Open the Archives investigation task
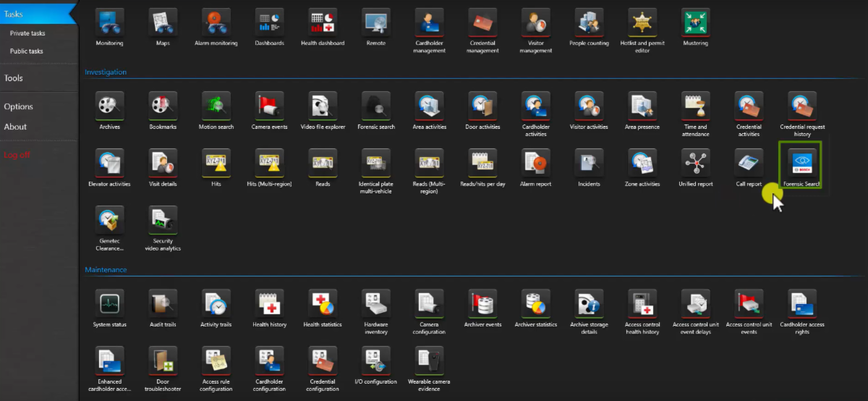This screenshot has width=868, height=401. [x=109, y=106]
